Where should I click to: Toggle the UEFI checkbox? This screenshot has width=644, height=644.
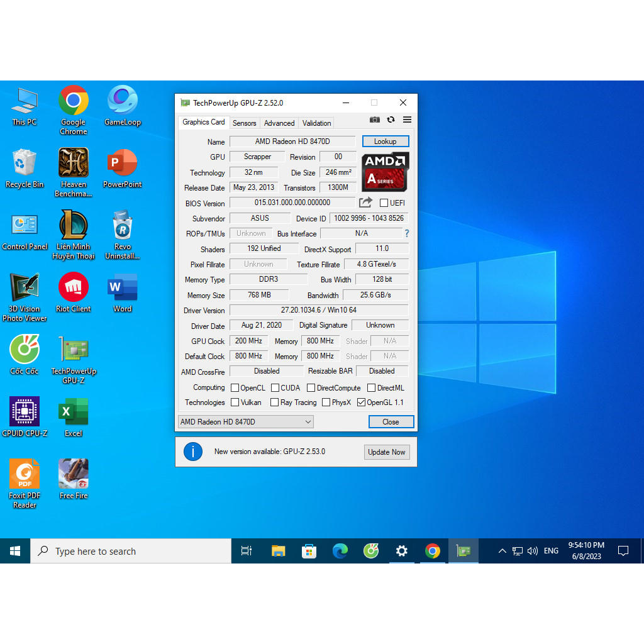[384, 203]
